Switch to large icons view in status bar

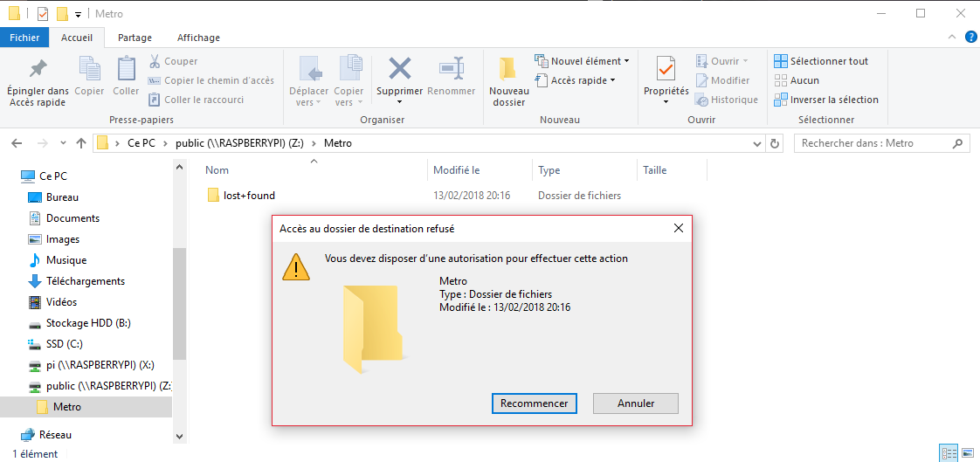(x=967, y=453)
